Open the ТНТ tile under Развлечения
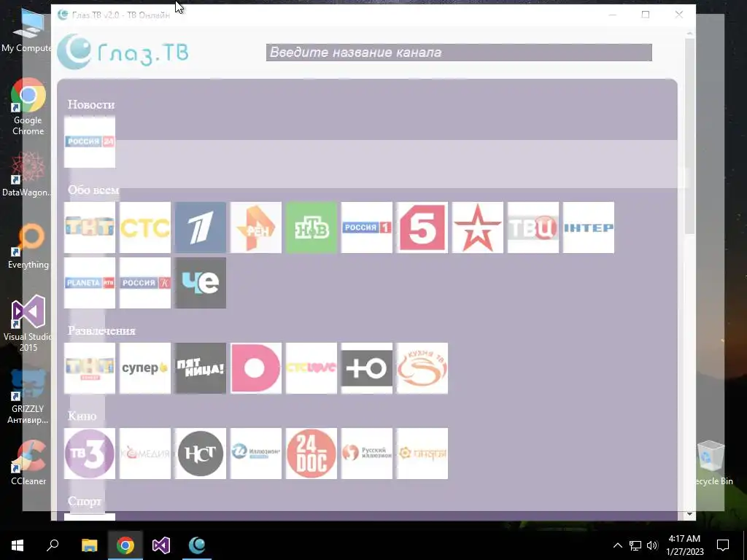Screen dimensions: 747x560 click(90, 368)
